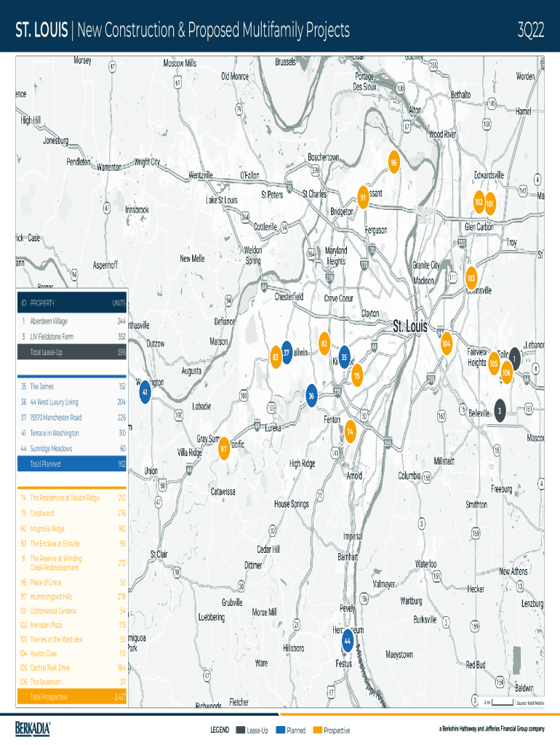Select orange marker 82 on the map
The width and height of the screenshot is (560, 745).
pos(324,343)
